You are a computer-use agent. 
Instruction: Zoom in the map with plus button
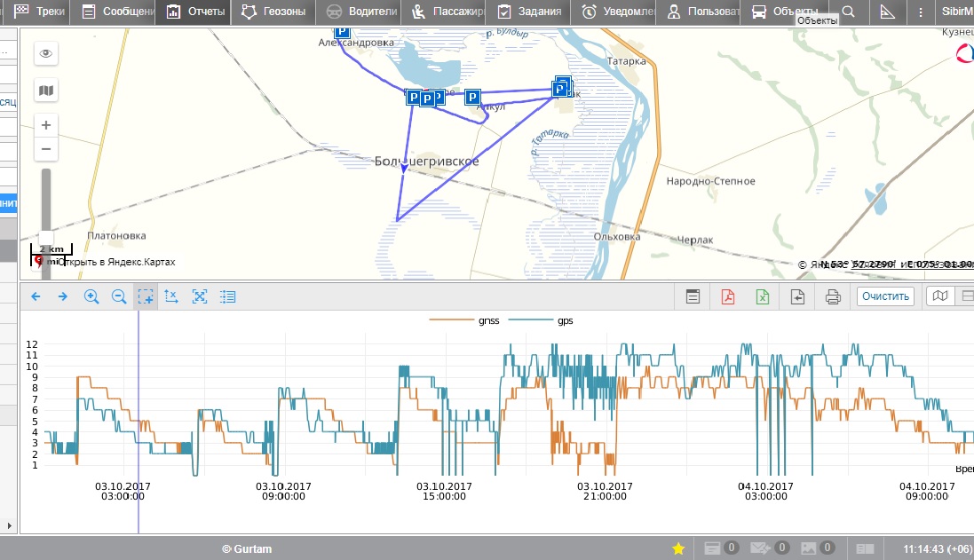(x=46, y=125)
